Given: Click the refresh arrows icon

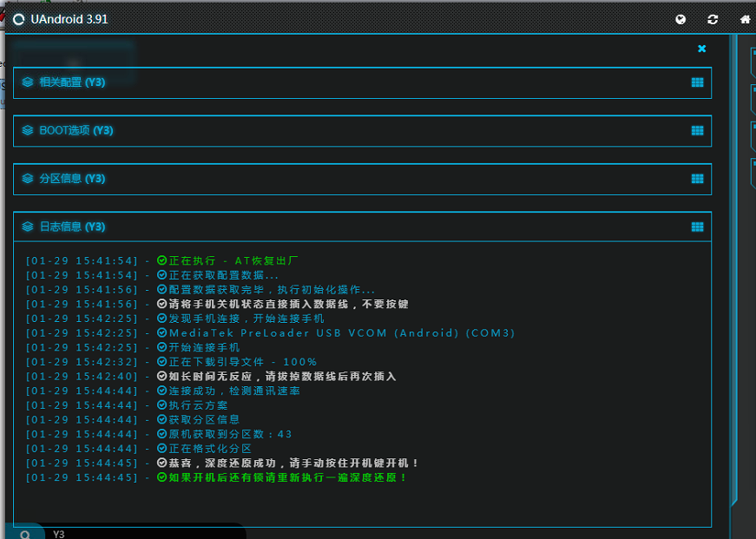Looking at the screenshot, I should [x=713, y=19].
